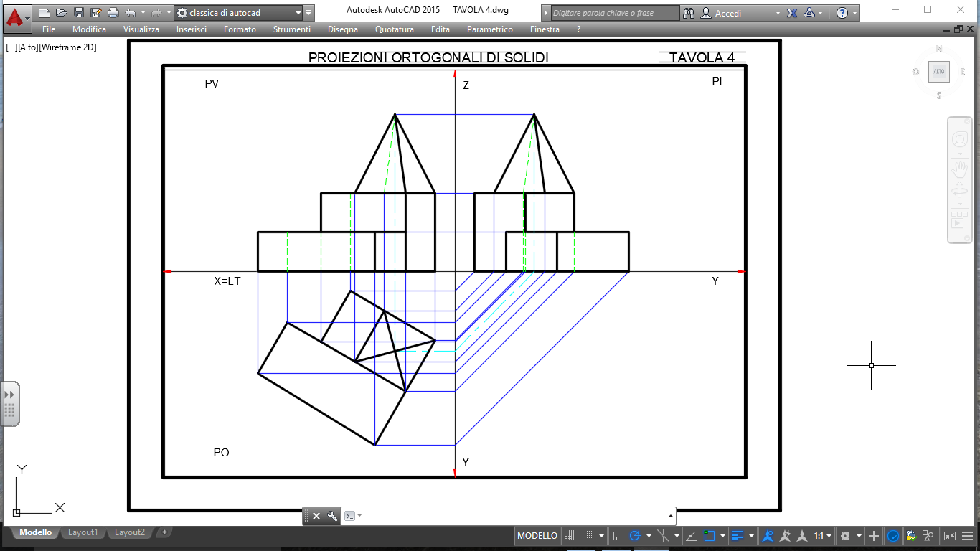The image size is (980, 551).
Task: Toggle snap mode in status bar
Action: (588, 535)
